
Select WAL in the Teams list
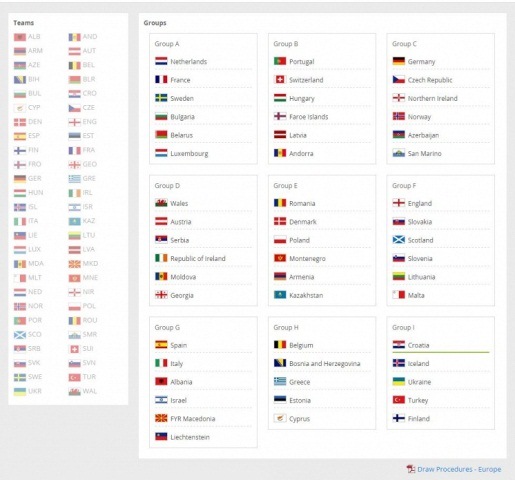(x=83, y=391)
